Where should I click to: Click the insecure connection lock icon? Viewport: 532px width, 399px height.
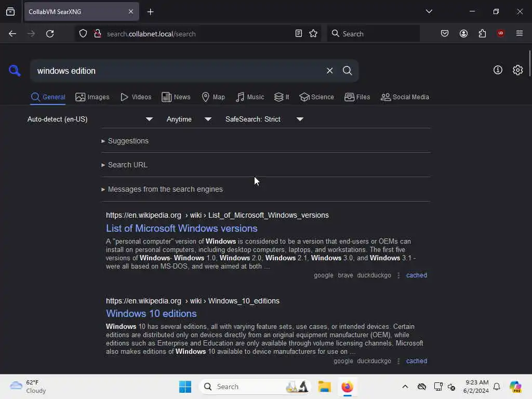click(x=98, y=34)
